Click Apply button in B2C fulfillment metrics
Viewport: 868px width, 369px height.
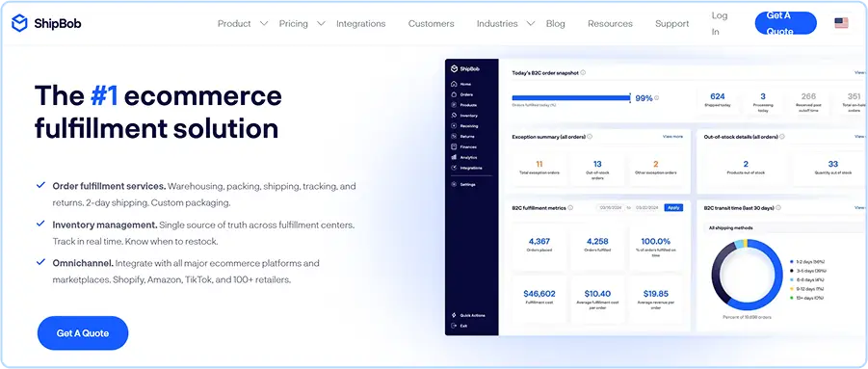point(673,208)
